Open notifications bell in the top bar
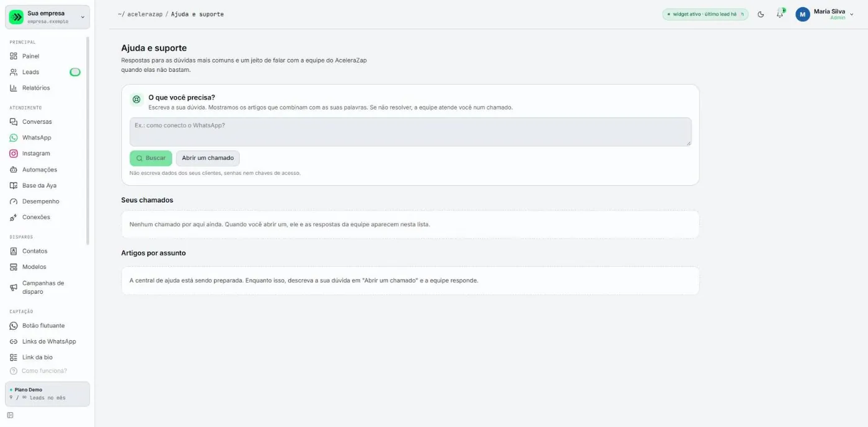 780,14
